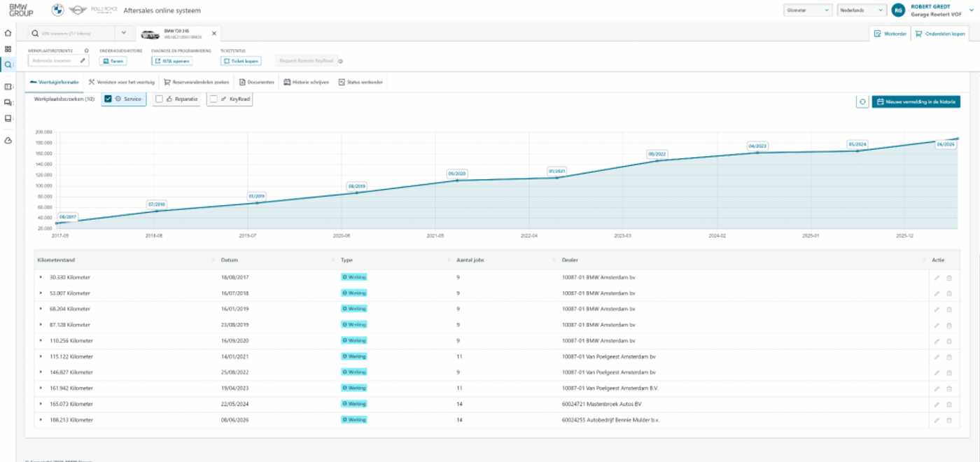Uncheck the Service filter checkbox

[108, 99]
